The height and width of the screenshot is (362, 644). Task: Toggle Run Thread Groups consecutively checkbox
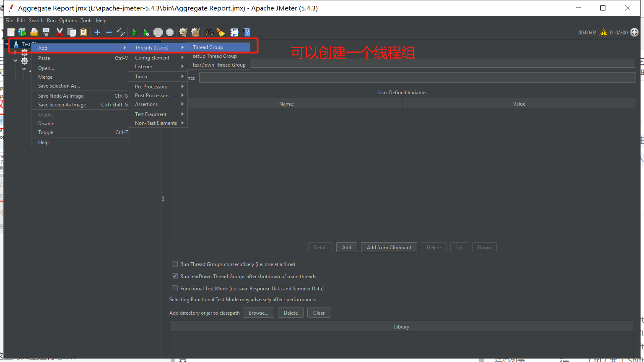tap(175, 264)
